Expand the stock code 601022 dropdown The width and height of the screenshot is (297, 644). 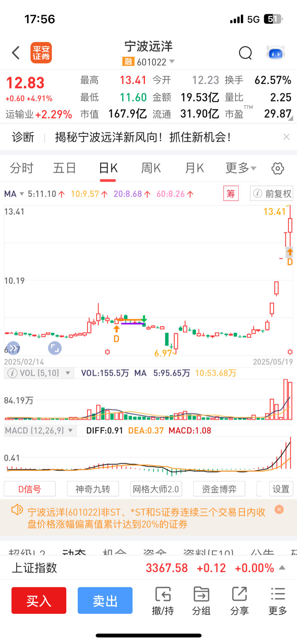172,62
